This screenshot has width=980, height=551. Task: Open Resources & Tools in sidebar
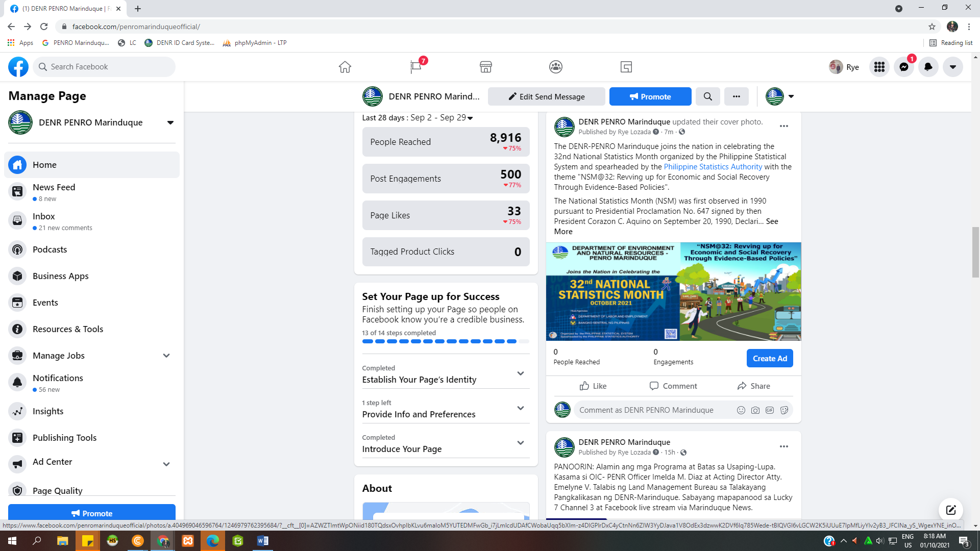click(92, 329)
